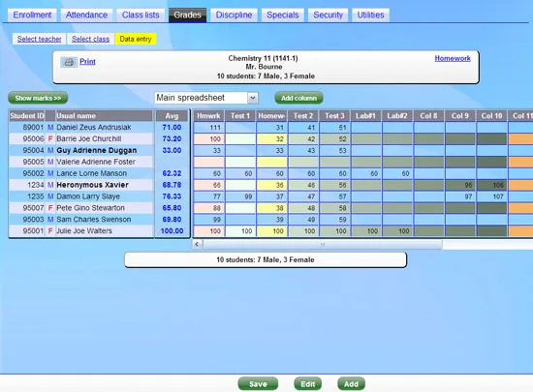Click the printer icon beside Print
The width and height of the screenshot is (533, 392).
69,62
